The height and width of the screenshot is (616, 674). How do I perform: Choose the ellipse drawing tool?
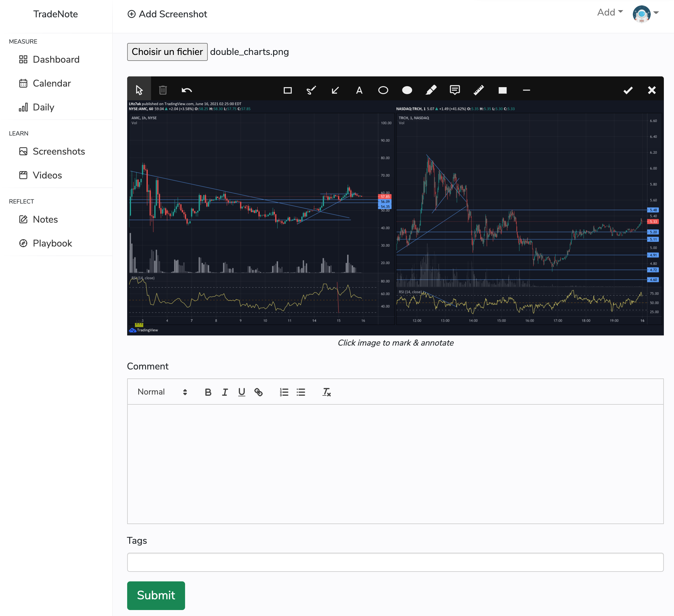point(383,90)
